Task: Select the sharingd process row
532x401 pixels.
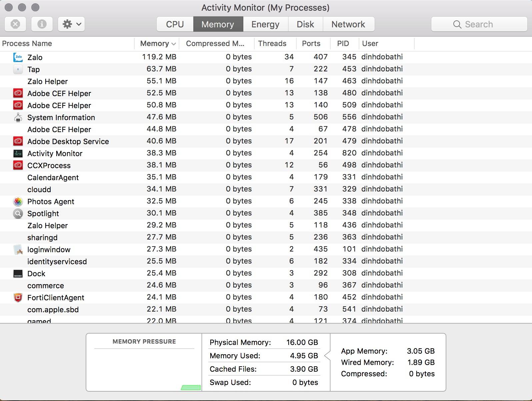Action: [x=266, y=237]
